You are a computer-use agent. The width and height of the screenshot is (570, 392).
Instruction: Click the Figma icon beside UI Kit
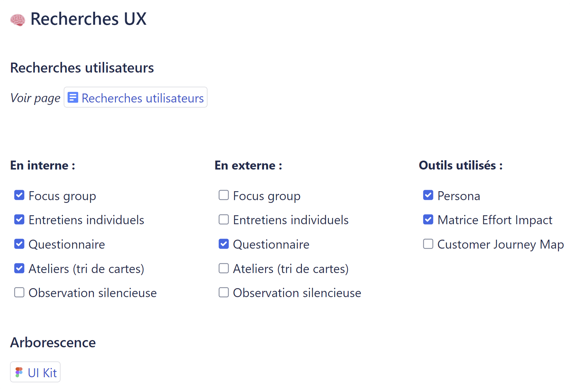click(19, 372)
